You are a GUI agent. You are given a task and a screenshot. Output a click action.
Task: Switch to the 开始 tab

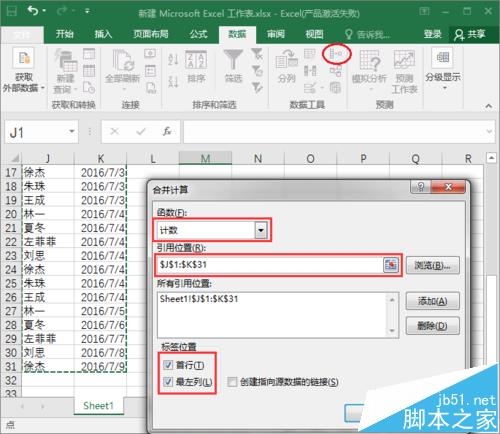tap(65, 34)
